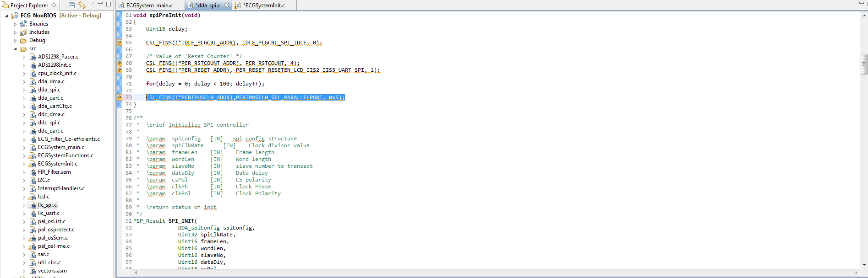Expand the Includes node
The image size is (868, 278).
[15, 32]
